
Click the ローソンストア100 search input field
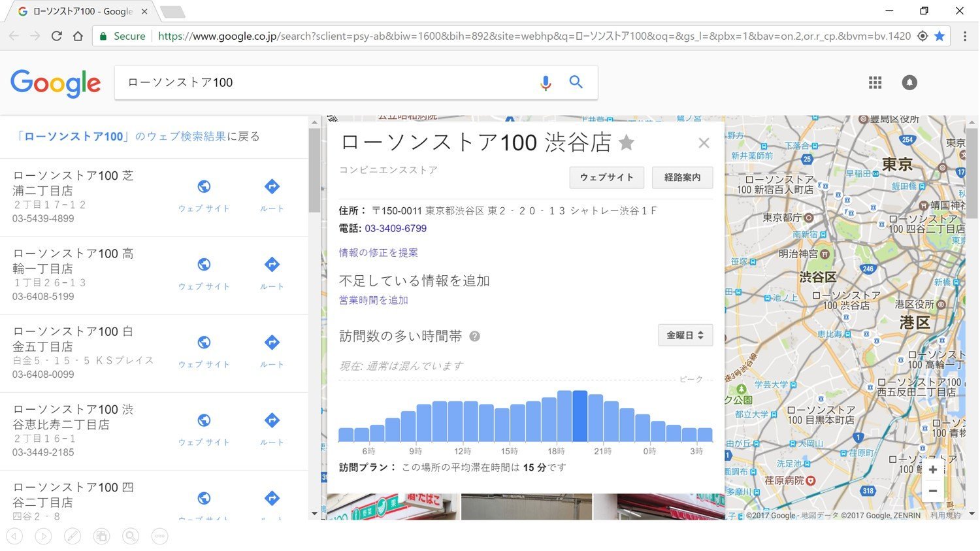(327, 82)
